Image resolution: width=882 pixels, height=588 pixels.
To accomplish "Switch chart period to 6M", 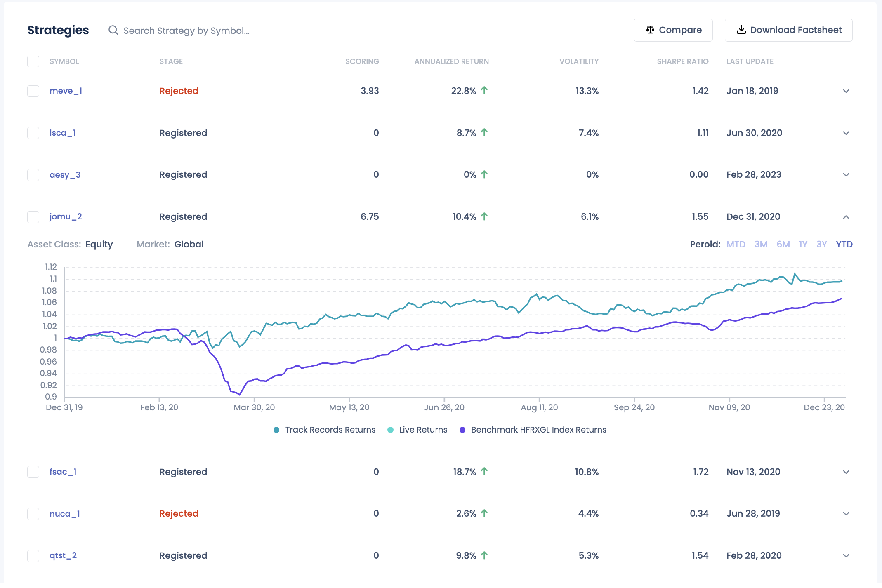I will click(x=783, y=244).
